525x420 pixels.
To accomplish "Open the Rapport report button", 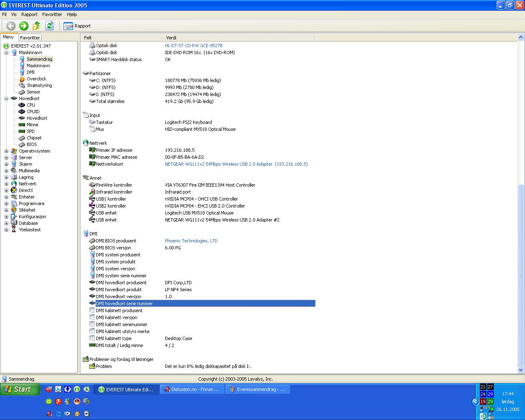I will (77, 26).
